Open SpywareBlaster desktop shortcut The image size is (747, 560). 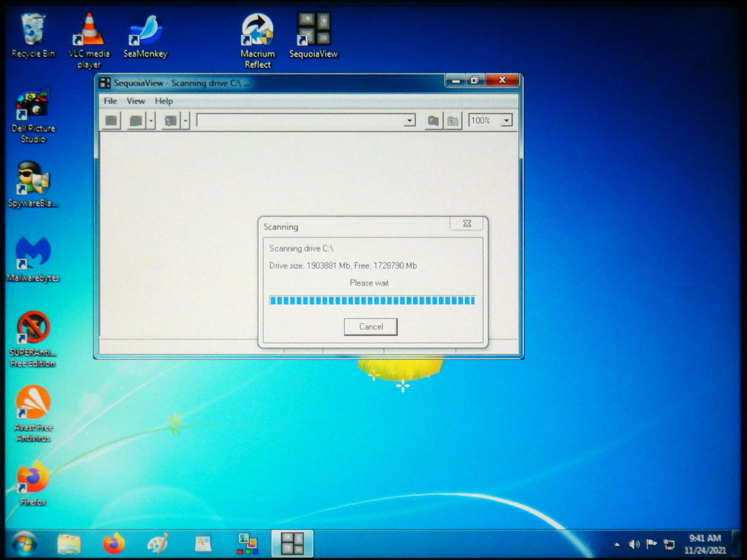coord(33,184)
